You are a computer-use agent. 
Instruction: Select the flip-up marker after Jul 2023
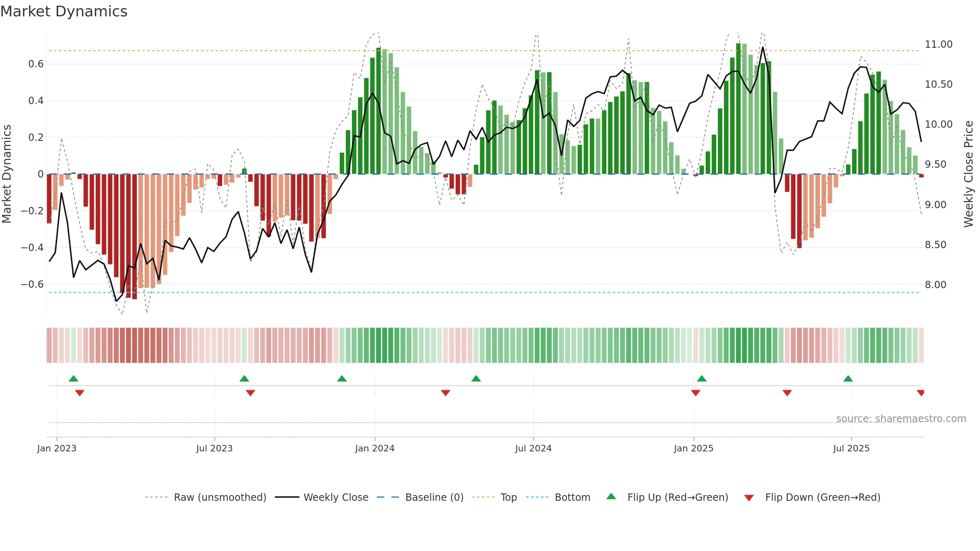[x=244, y=378]
